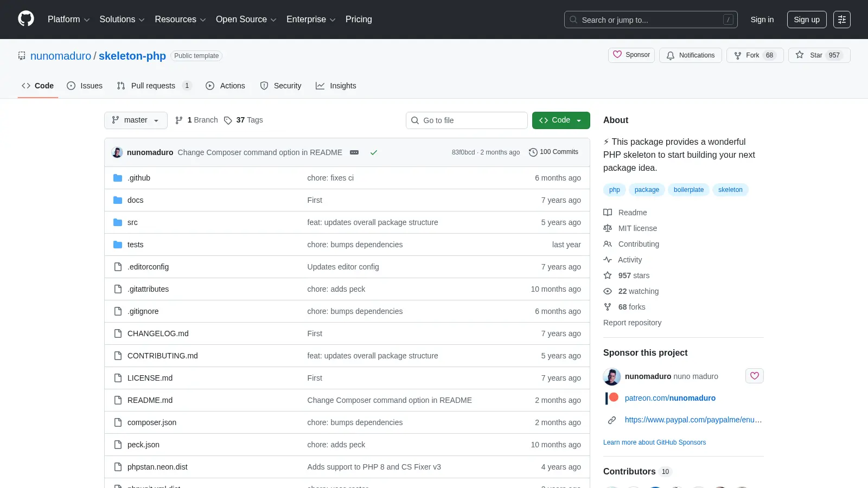Image resolution: width=868 pixels, height=488 pixels.
Task: Open Learn more about GitHub Sponsors
Action: click(654, 442)
